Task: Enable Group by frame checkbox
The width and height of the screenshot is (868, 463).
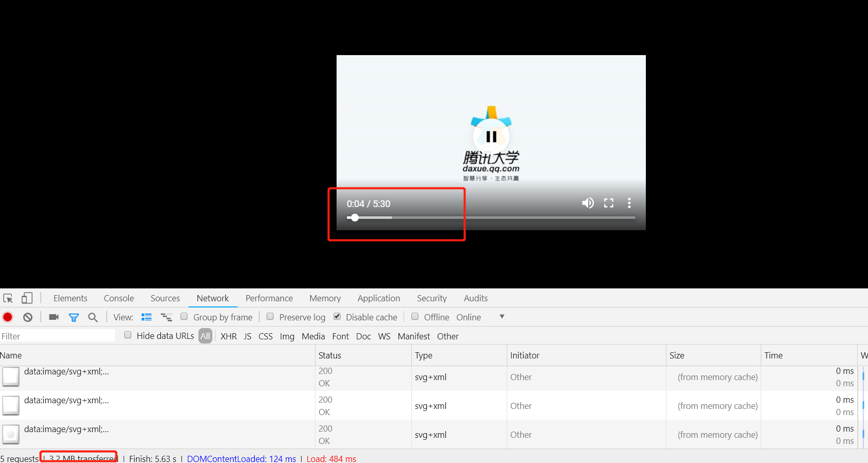Action: click(x=184, y=317)
